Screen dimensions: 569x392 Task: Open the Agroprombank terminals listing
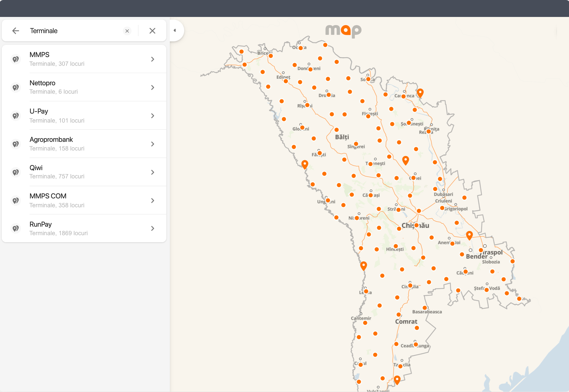[x=84, y=144]
